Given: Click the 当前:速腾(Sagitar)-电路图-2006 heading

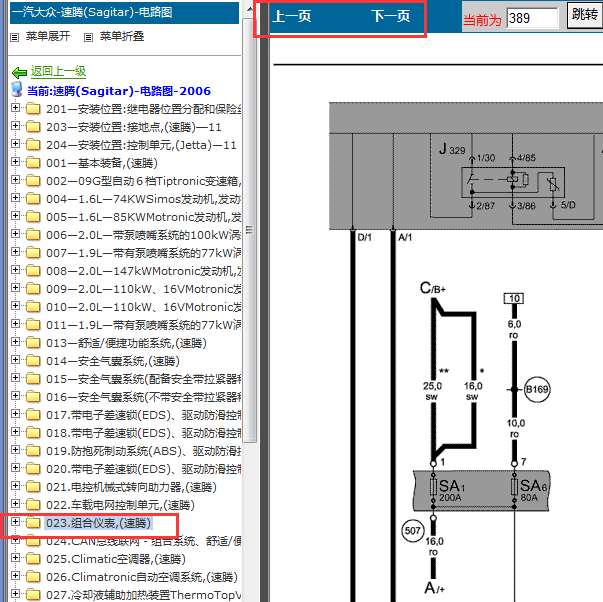Looking at the screenshot, I should [119, 91].
